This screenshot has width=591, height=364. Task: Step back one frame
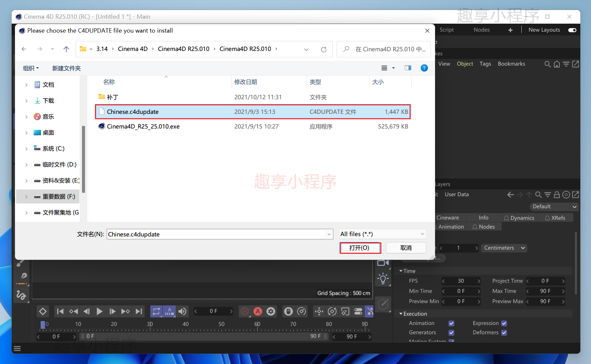tap(86, 312)
